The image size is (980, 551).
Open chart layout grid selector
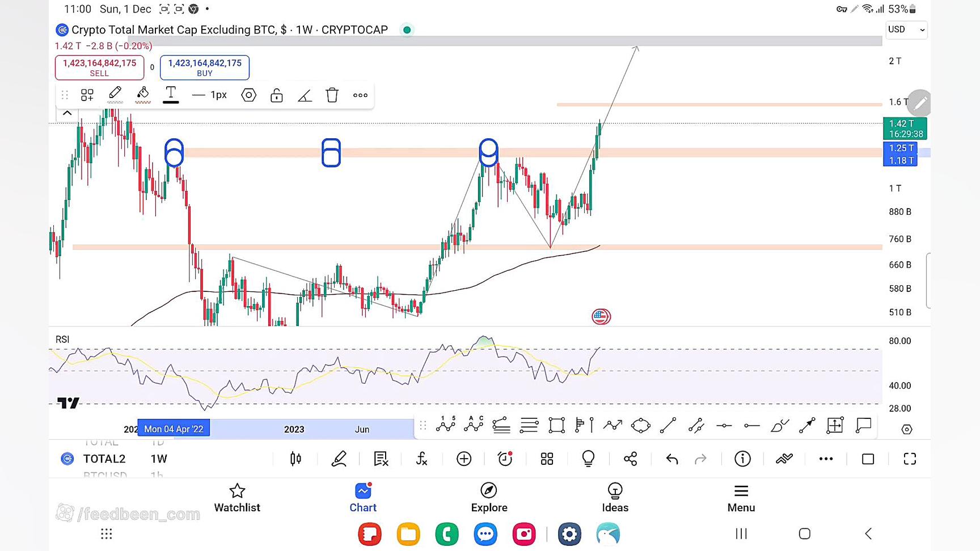pos(547,459)
